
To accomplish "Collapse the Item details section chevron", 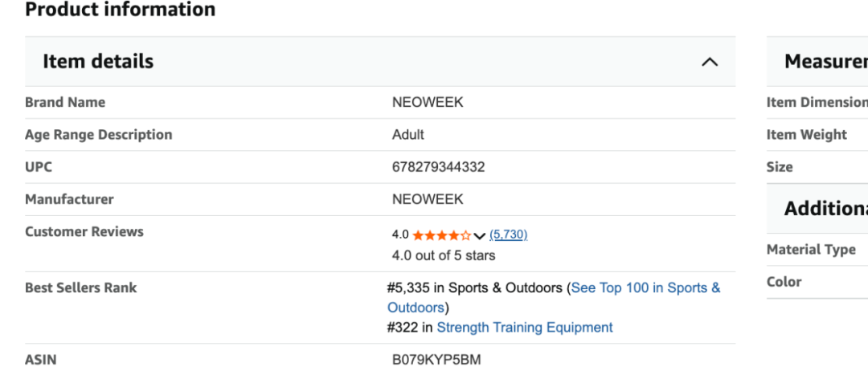I will 709,62.
